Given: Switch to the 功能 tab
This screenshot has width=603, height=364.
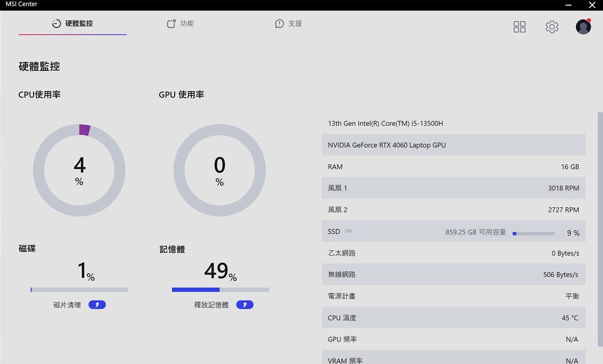Looking at the screenshot, I should (x=180, y=23).
